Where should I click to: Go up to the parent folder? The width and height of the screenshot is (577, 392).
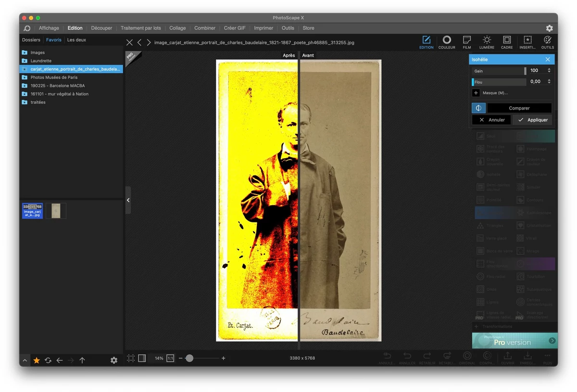(x=82, y=360)
